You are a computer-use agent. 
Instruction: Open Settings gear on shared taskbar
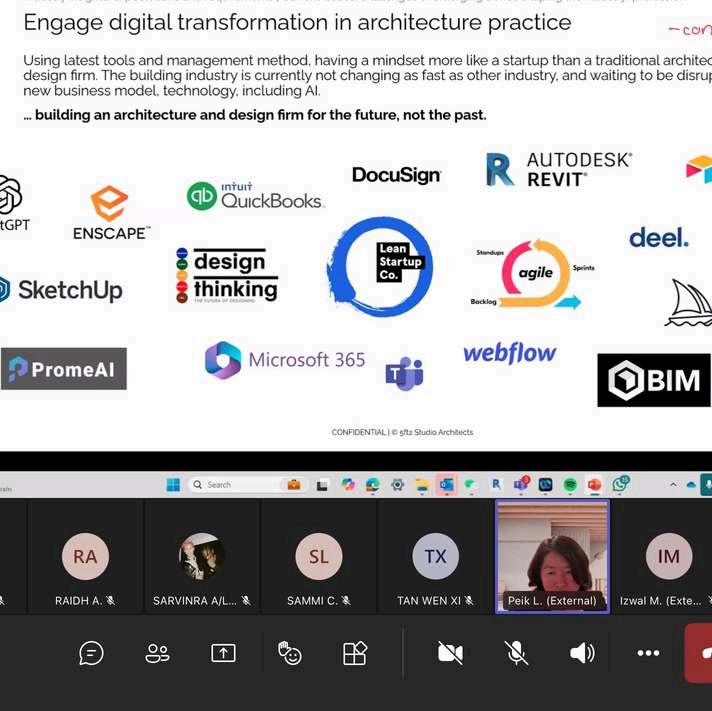point(397,485)
